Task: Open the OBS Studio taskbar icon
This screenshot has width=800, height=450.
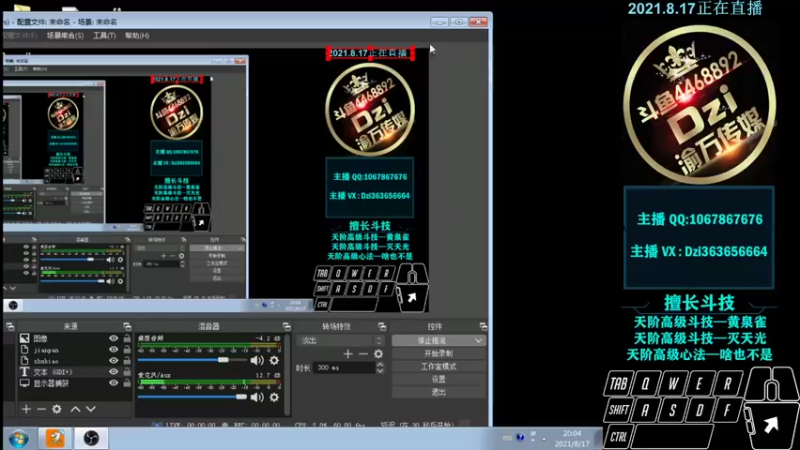Action: pyautogui.click(x=91, y=438)
